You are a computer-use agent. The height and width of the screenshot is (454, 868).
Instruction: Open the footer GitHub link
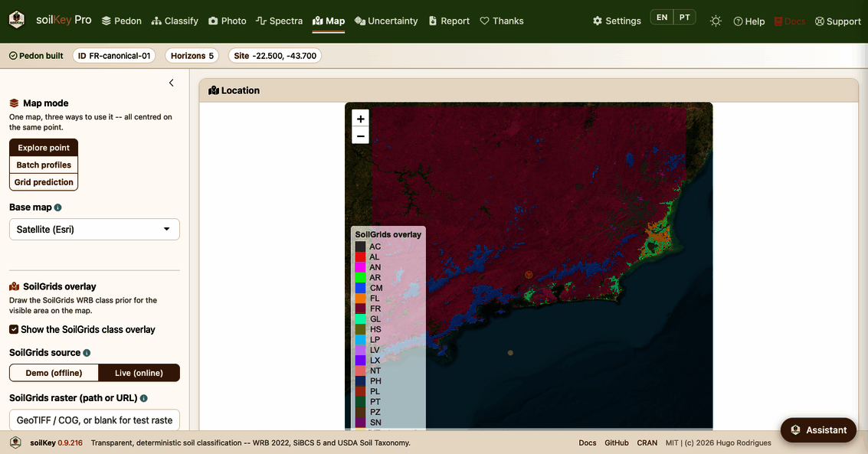pos(616,443)
